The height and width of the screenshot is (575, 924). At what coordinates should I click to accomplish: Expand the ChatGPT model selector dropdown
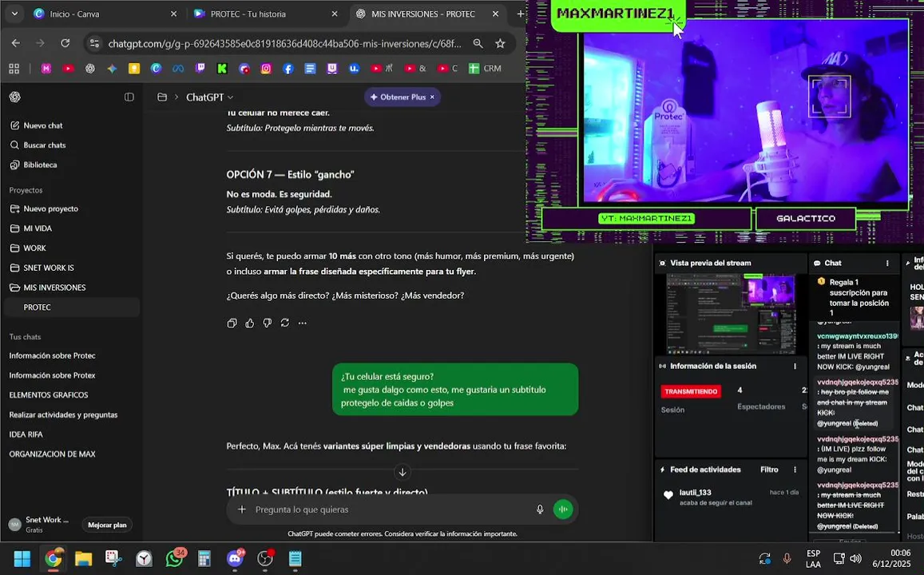pos(210,97)
